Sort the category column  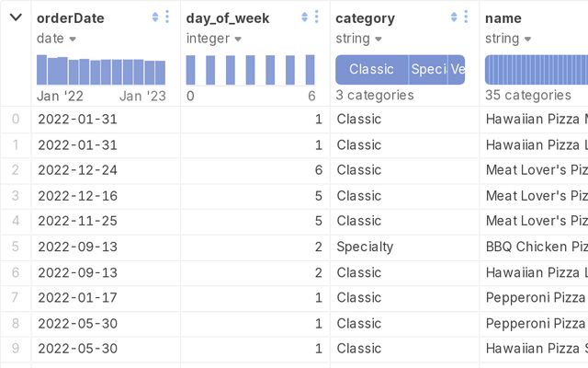click(x=454, y=17)
